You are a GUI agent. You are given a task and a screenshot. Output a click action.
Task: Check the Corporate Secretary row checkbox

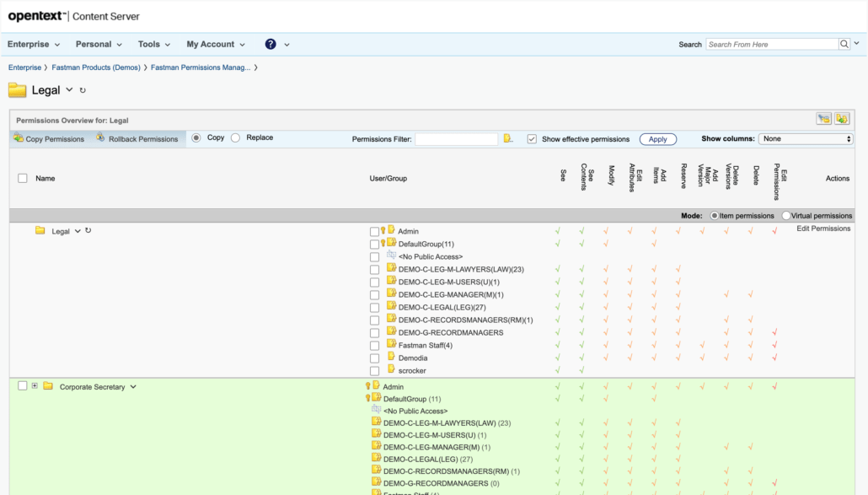pos(22,386)
